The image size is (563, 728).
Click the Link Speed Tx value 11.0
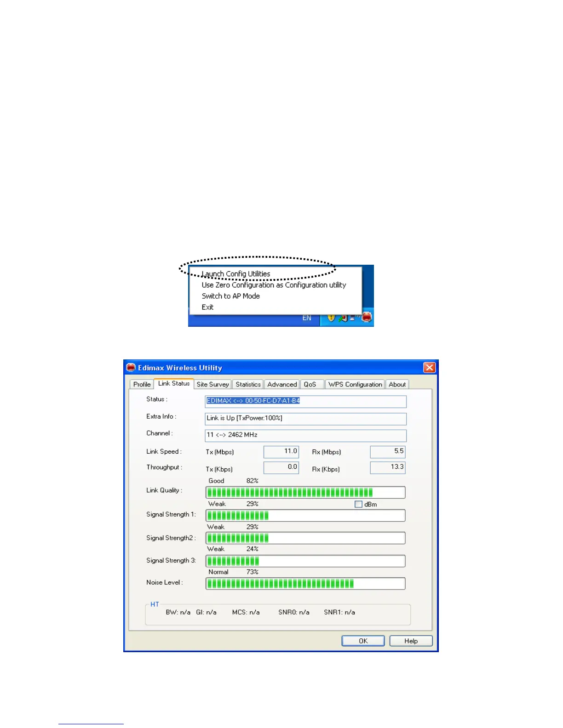[281, 451]
